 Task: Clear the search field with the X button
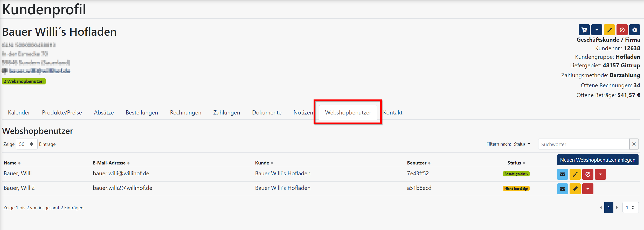(x=634, y=144)
